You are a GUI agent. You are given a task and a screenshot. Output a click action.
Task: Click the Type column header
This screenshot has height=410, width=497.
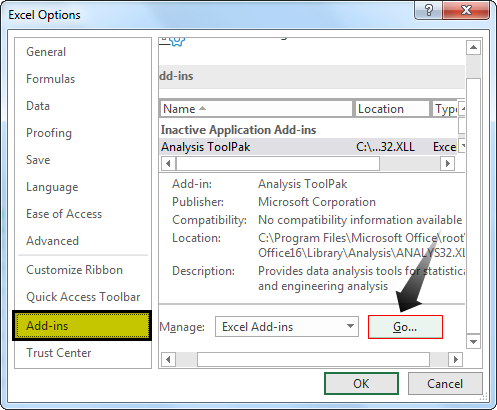tap(446, 109)
